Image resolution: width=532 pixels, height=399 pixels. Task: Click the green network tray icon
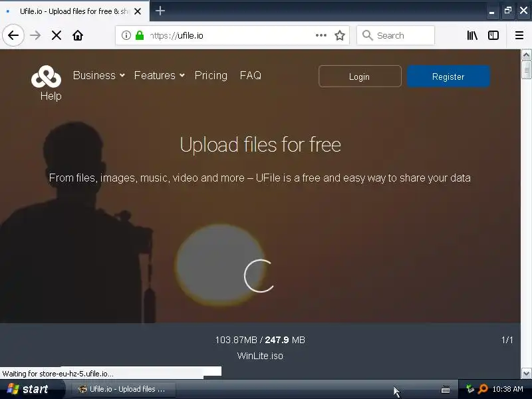coord(469,389)
